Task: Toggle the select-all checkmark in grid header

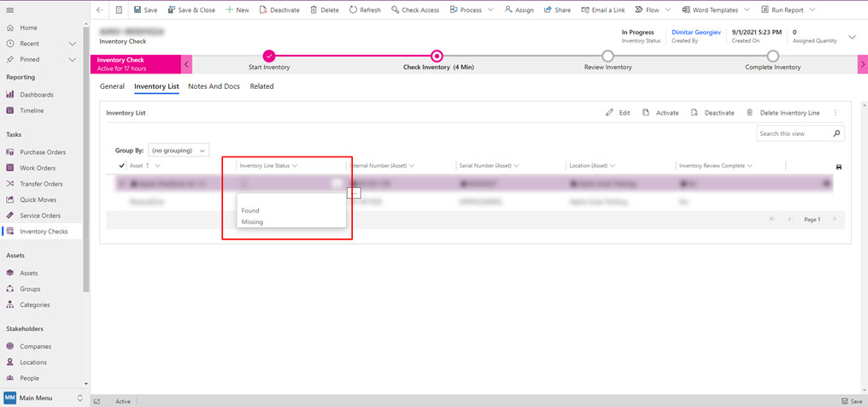Action: (121, 166)
